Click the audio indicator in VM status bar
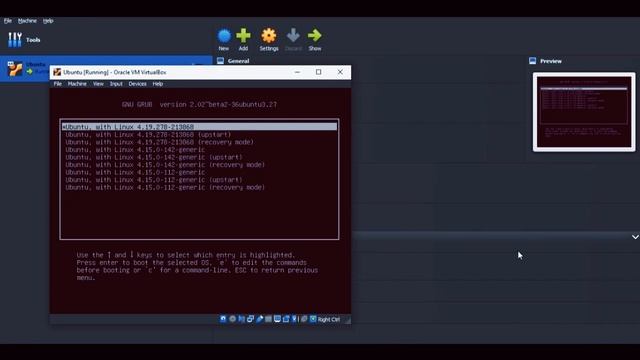 click(241, 319)
